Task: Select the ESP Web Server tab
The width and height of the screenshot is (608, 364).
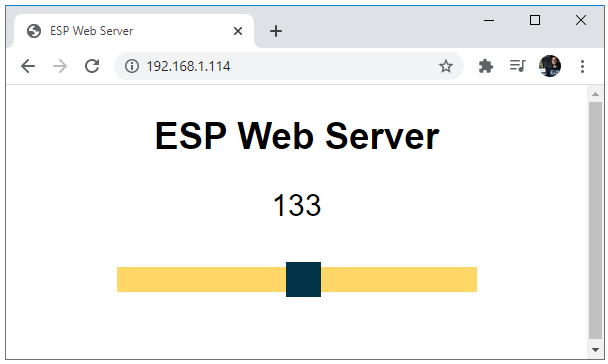Action: coord(134,31)
